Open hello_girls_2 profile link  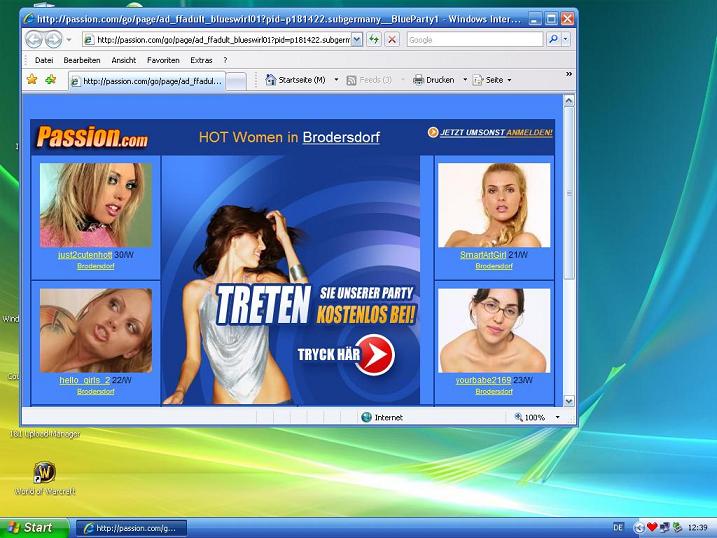pyautogui.click(x=85, y=380)
